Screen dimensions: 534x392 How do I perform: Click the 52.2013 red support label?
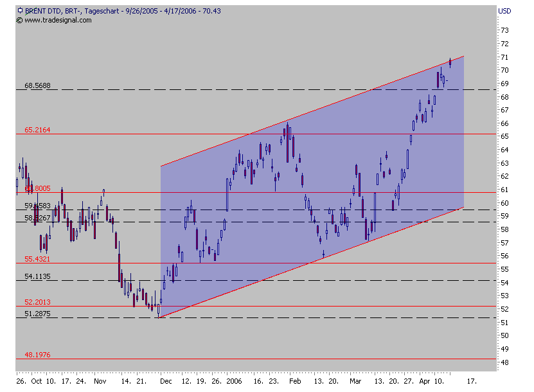tap(37, 302)
